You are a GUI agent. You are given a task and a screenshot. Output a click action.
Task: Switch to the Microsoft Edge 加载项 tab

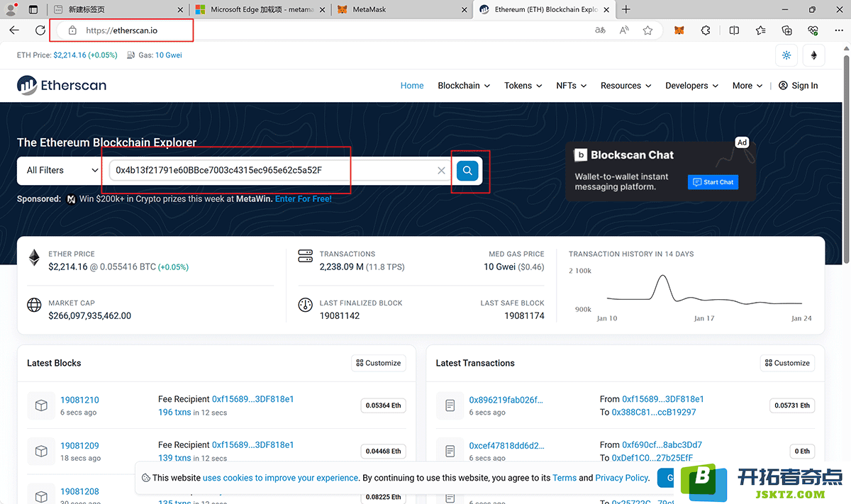[259, 10]
